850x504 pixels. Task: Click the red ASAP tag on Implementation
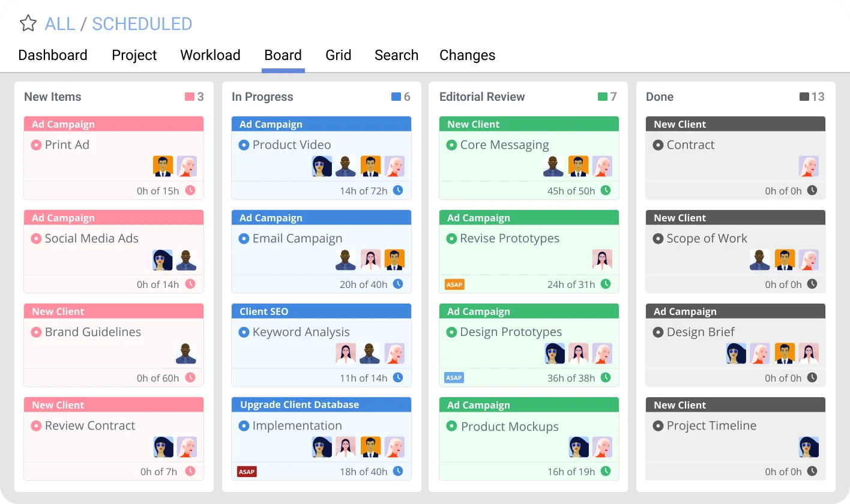[x=247, y=472]
